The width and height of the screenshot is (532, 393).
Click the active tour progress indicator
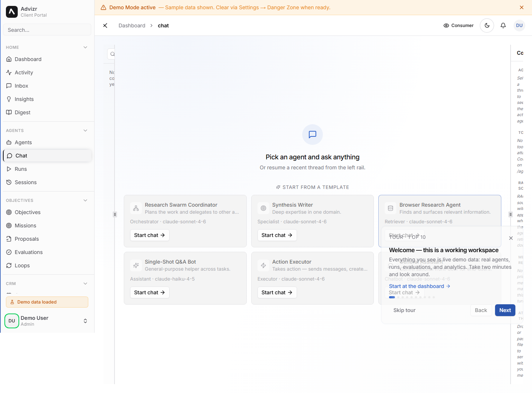(392, 297)
